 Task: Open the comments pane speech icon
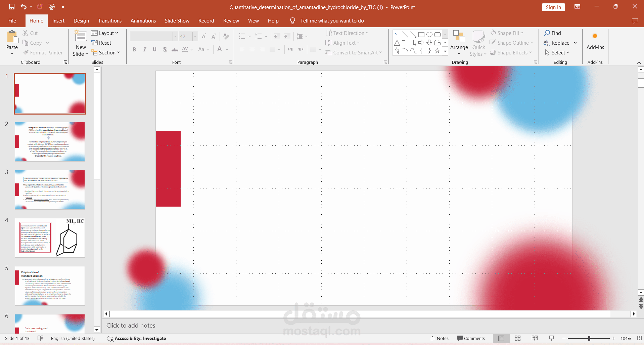point(635,21)
